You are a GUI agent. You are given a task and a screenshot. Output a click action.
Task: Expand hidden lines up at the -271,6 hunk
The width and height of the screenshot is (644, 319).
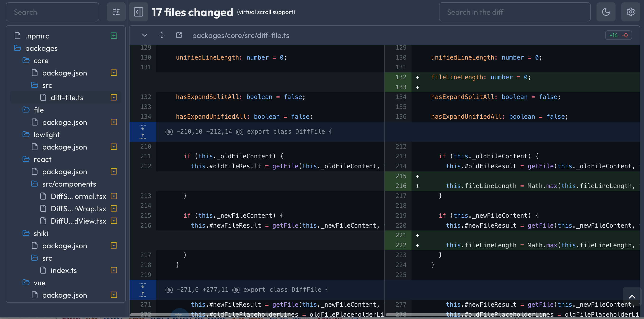tap(143, 294)
